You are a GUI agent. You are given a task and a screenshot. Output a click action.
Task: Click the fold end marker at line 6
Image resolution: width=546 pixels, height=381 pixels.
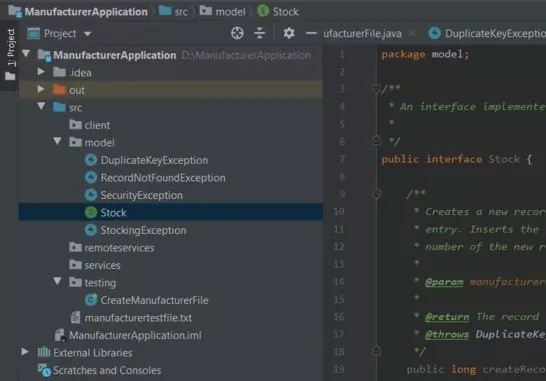(x=376, y=141)
